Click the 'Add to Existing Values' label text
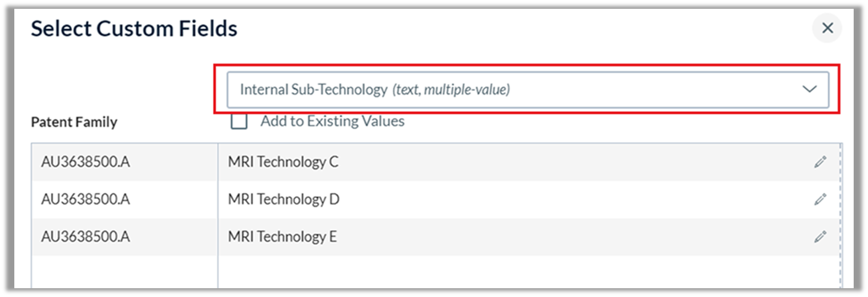The height and width of the screenshot is (297, 868). 332,121
